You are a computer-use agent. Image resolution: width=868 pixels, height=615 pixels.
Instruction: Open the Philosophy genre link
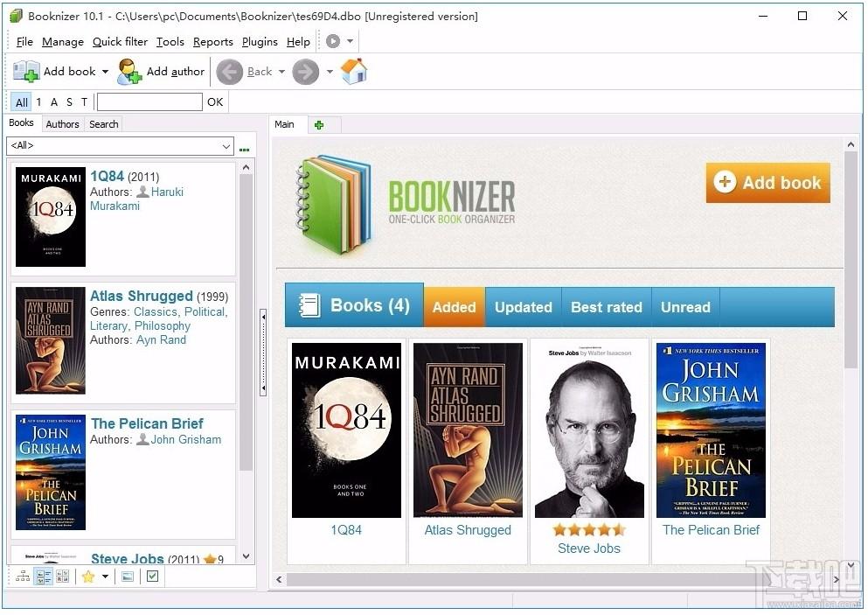pyautogui.click(x=163, y=325)
